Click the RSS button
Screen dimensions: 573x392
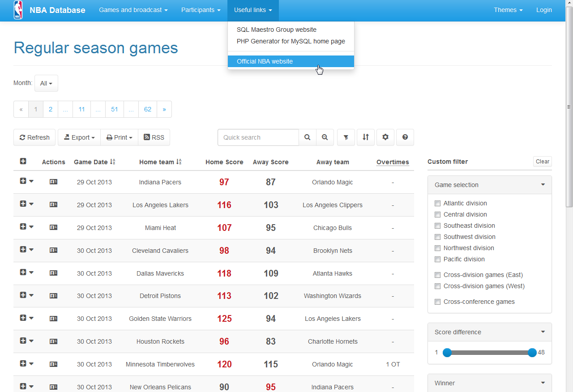pos(154,137)
